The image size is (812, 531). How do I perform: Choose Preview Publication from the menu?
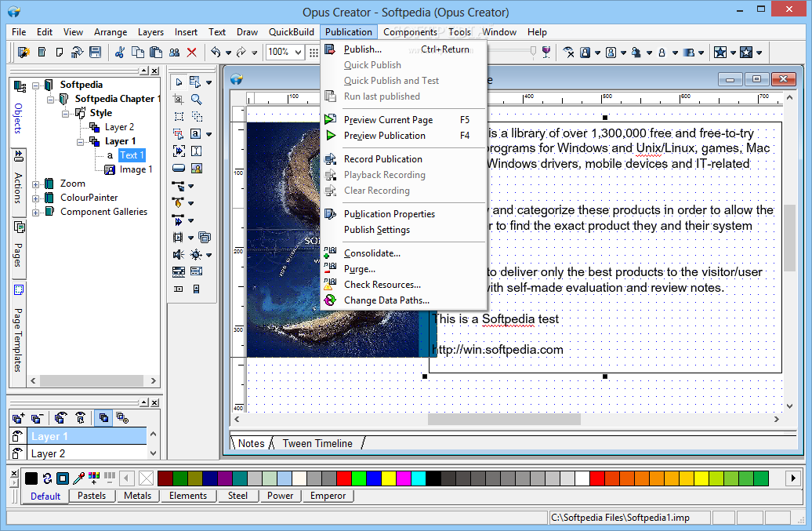[384, 136]
